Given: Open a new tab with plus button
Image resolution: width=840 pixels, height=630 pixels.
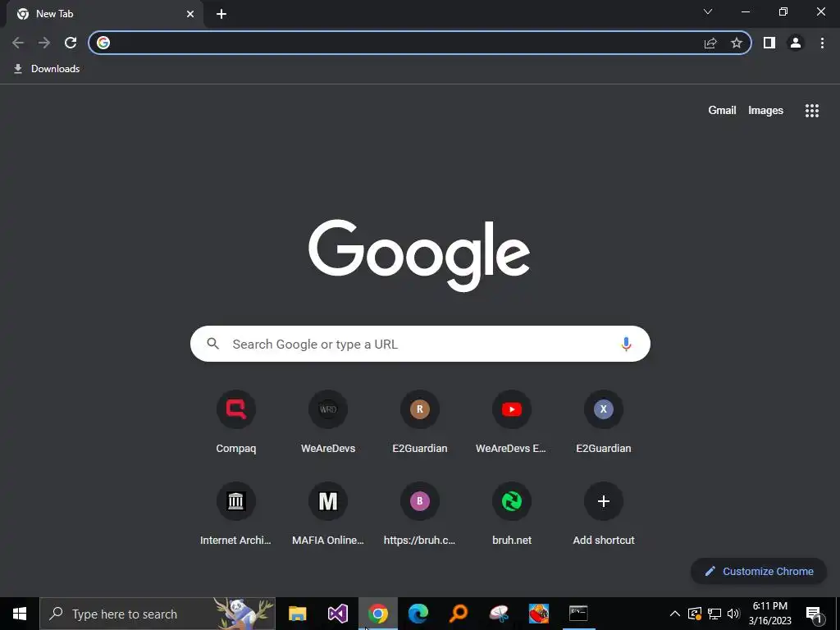Looking at the screenshot, I should pos(221,14).
